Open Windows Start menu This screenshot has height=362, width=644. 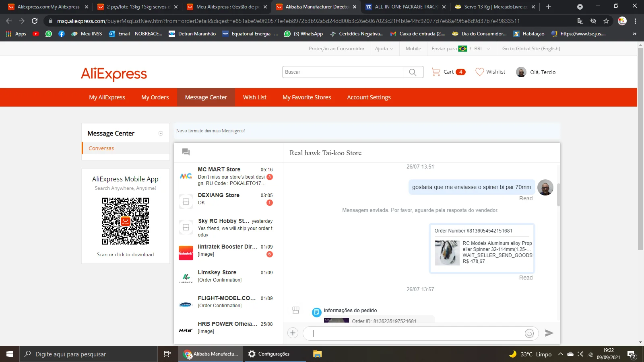click(10, 354)
